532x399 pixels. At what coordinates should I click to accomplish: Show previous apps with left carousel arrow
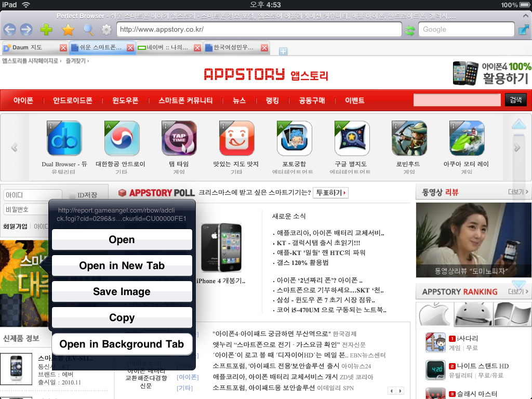coord(14,147)
